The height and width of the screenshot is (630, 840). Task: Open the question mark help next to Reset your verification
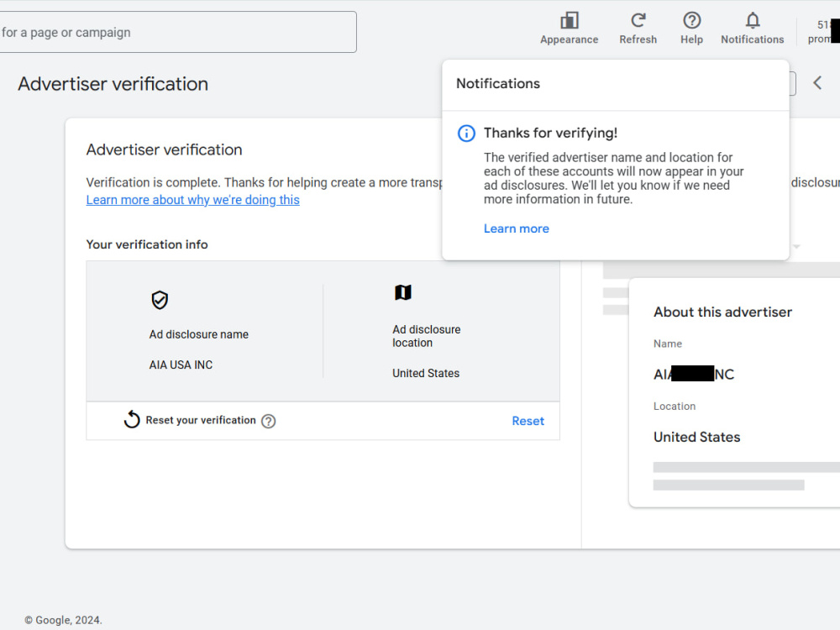pyautogui.click(x=269, y=421)
